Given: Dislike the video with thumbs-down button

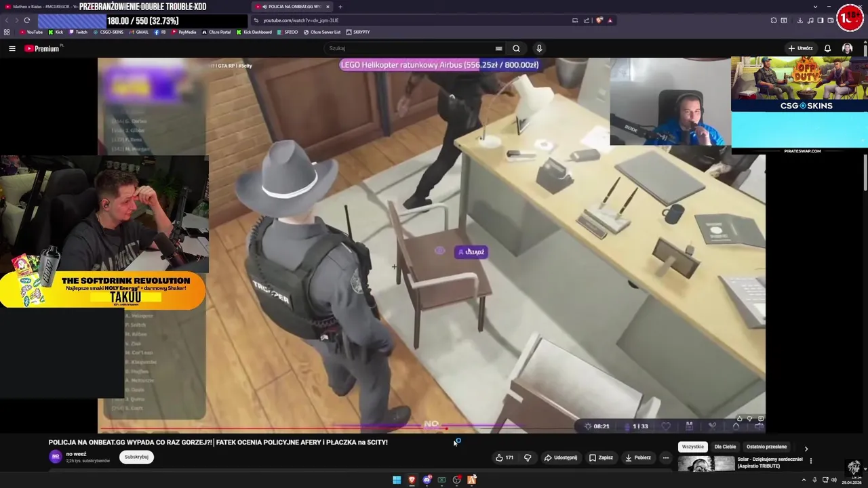Looking at the screenshot, I should [528, 457].
